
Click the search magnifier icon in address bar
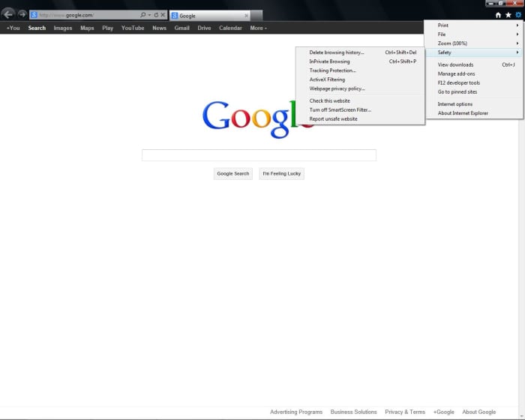pyautogui.click(x=143, y=15)
